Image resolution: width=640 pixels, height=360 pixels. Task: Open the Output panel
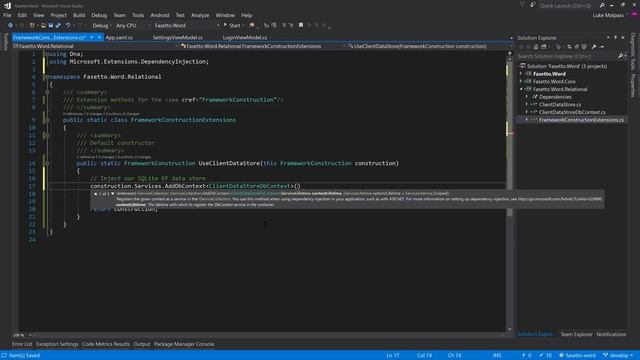tap(142, 344)
